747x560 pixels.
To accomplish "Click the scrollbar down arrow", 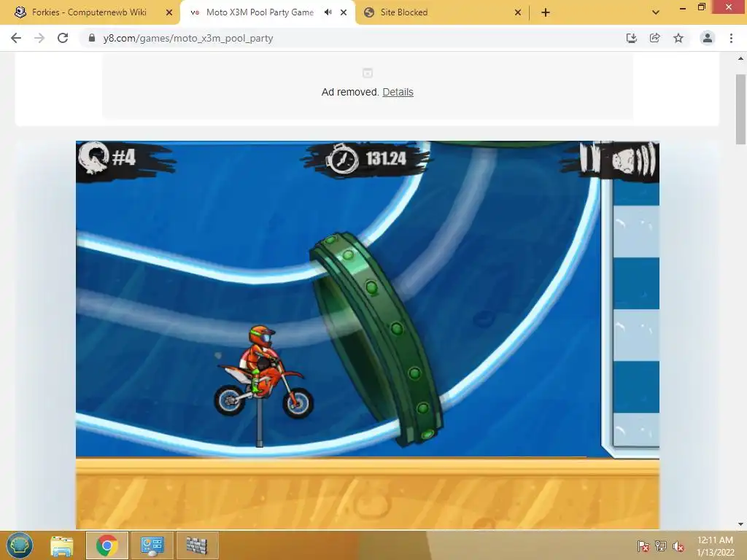I will (x=740, y=524).
